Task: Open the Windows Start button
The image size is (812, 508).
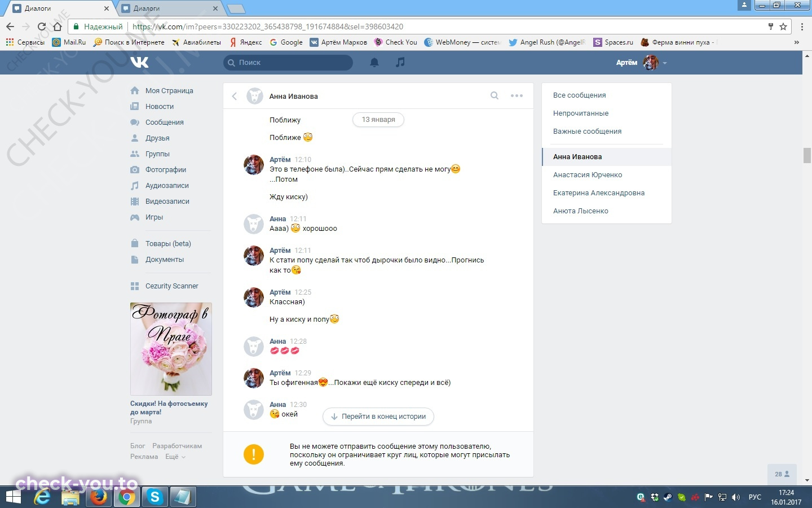Action: [13, 497]
